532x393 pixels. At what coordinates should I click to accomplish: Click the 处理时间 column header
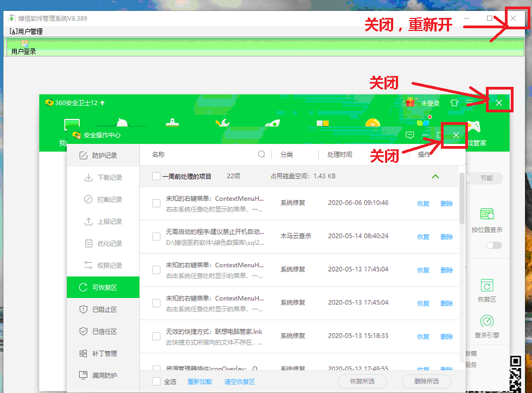339,155
